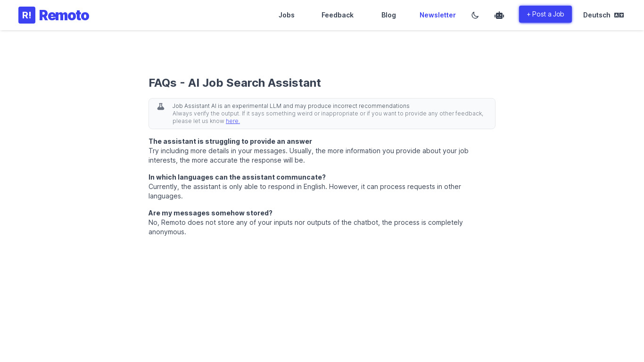Click the "assistant is struggling" question
644x362 pixels.
[x=230, y=141]
